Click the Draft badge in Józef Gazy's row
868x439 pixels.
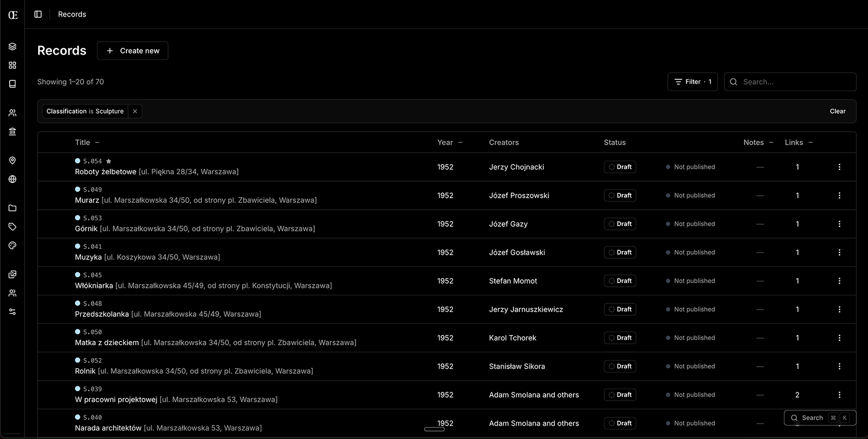pos(620,224)
